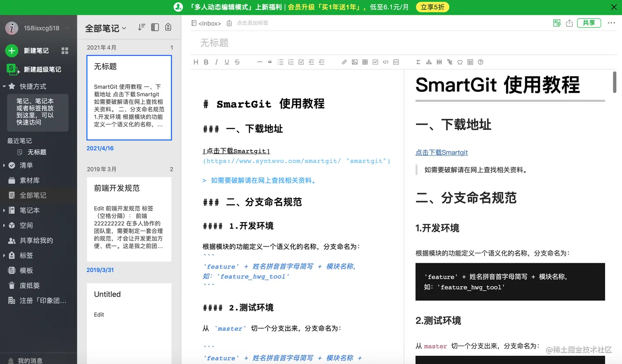Insert a horizontal rule line
The height and width of the screenshot is (364, 622).
[260, 62]
